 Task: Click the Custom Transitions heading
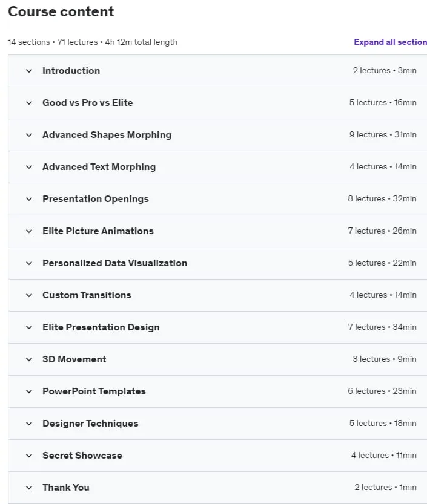point(87,295)
